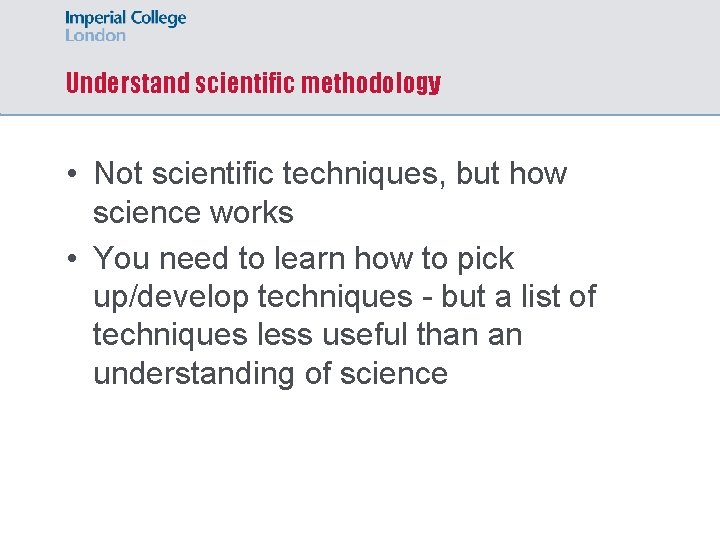Click the line starting Not scientific techniques
The height and width of the screenshot is (540, 720).
330,174
